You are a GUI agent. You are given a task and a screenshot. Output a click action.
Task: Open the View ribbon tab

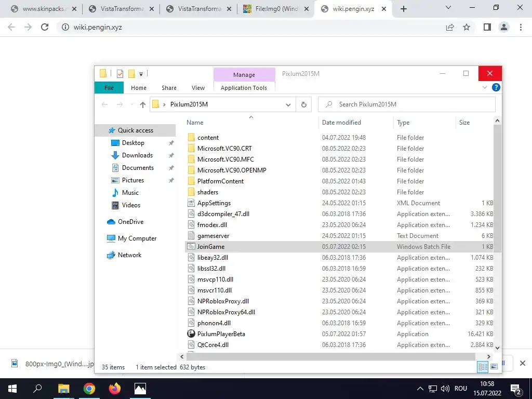coord(198,88)
